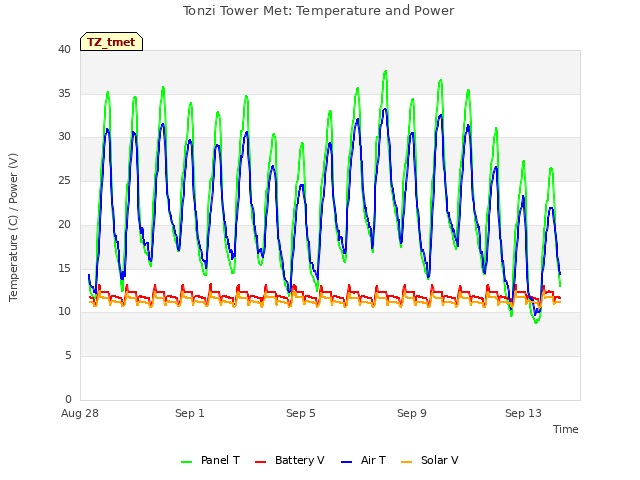Click the orange Solar V legend swatch
Viewport: 640px width, 480px height.
pyautogui.click(x=407, y=462)
